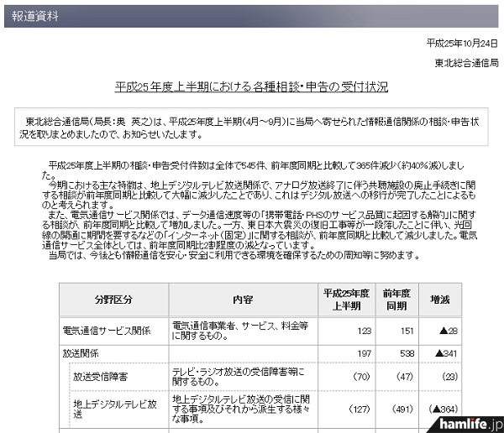Click the 報道資料 header bar
504x433 pixels.
tap(252, 14)
